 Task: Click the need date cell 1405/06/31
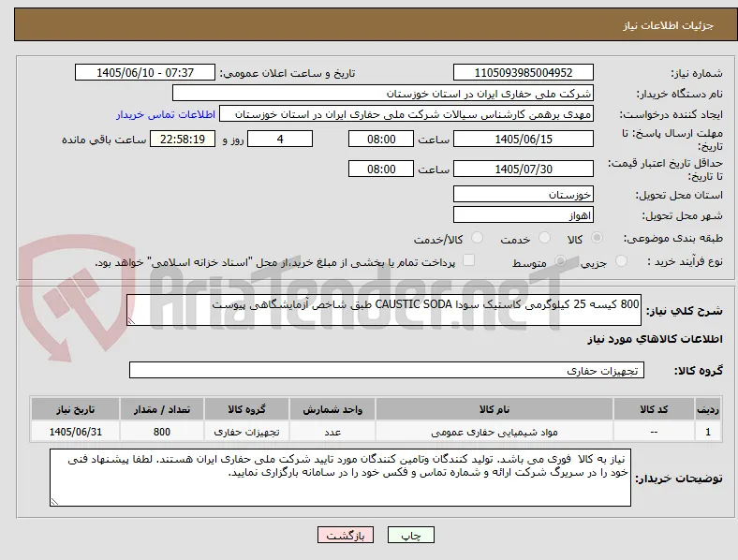[75, 432]
